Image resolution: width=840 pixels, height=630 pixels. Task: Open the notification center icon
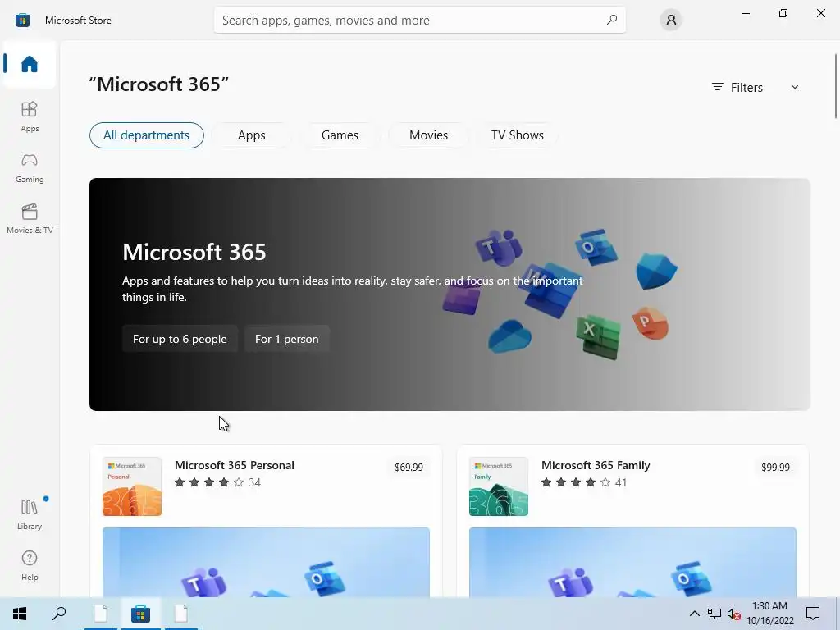813,614
